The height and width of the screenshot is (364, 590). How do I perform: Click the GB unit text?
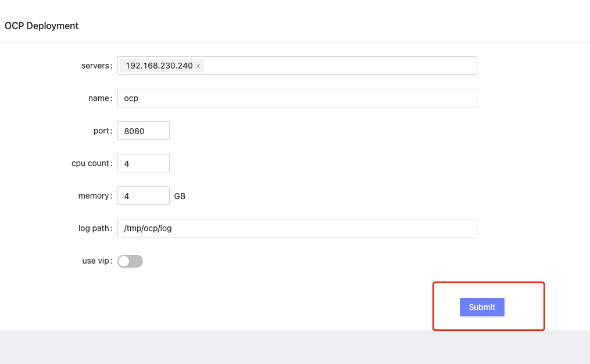(180, 196)
